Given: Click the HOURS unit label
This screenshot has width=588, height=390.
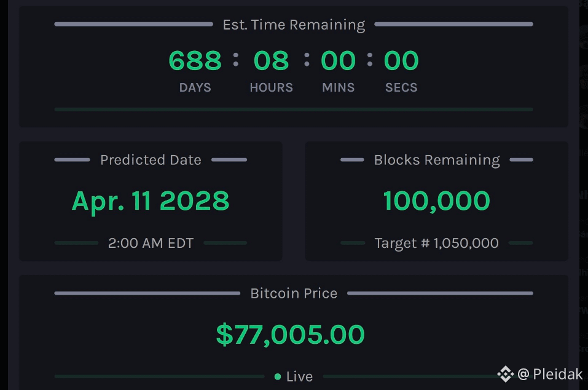Looking at the screenshot, I should tap(271, 87).
